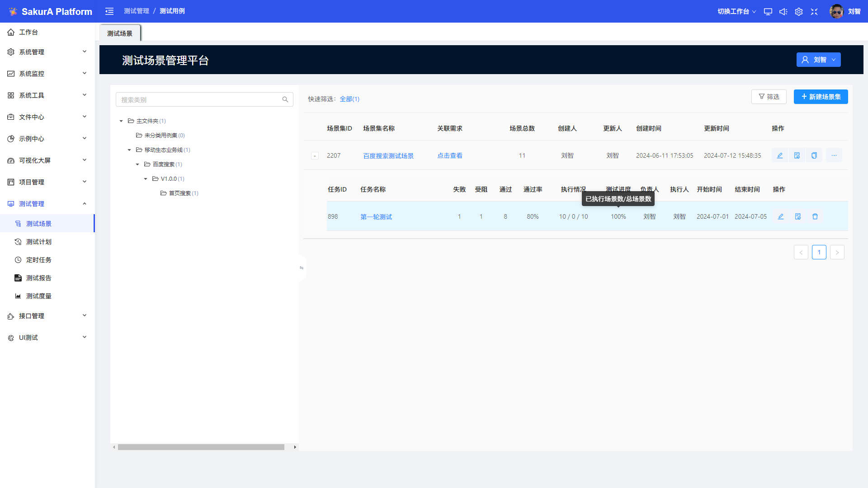Screen dimensions: 868x488
Task: Open 工作台 in sidebar
Action: pyautogui.click(x=47, y=32)
